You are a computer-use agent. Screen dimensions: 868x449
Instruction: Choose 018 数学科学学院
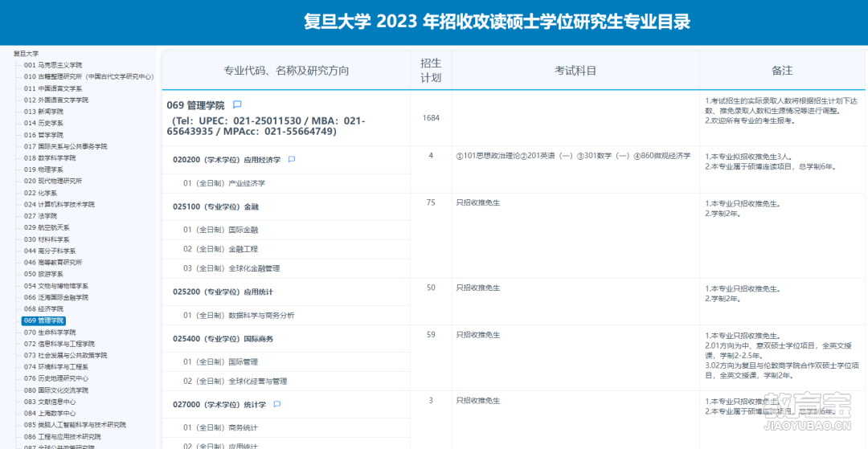50,158
